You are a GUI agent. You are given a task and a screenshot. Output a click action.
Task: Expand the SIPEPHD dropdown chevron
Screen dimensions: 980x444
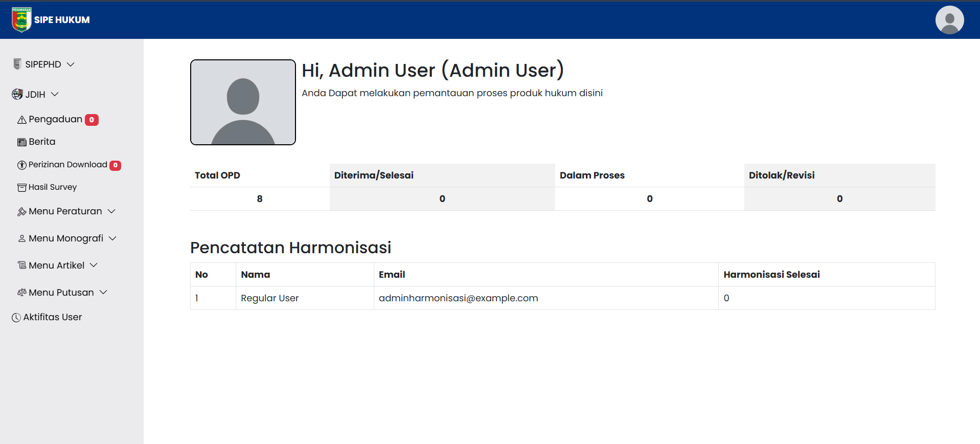click(71, 64)
